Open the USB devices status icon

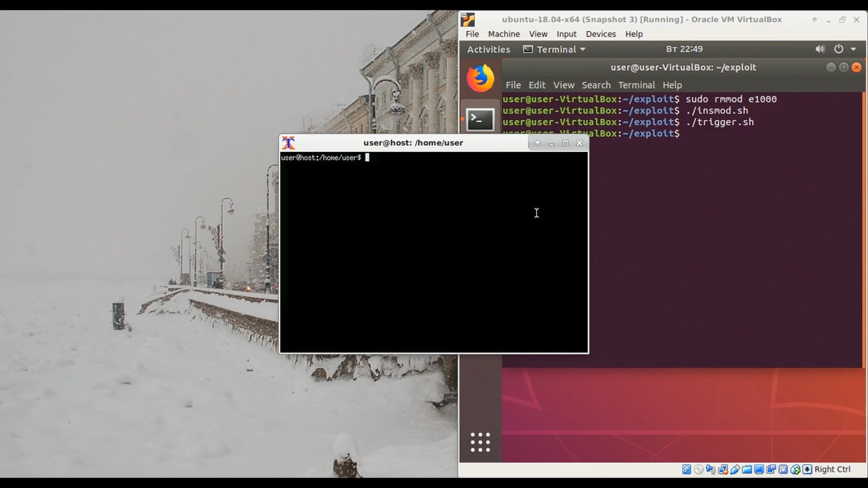click(x=735, y=470)
